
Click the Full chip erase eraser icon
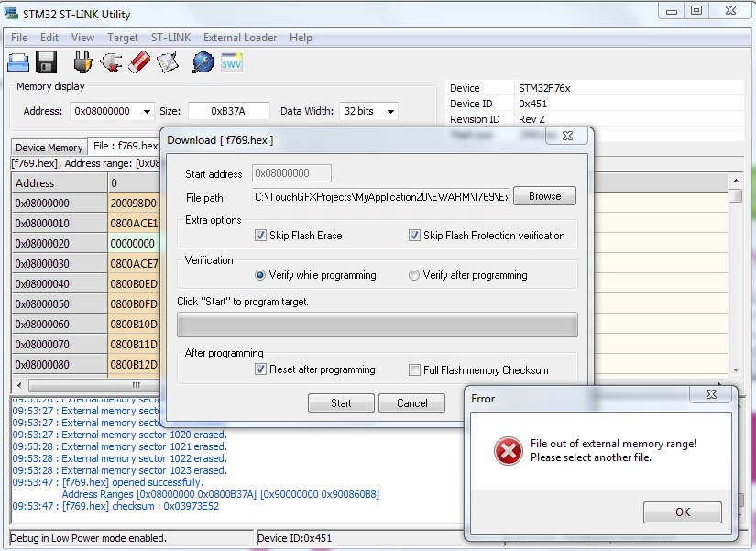point(139,62)
